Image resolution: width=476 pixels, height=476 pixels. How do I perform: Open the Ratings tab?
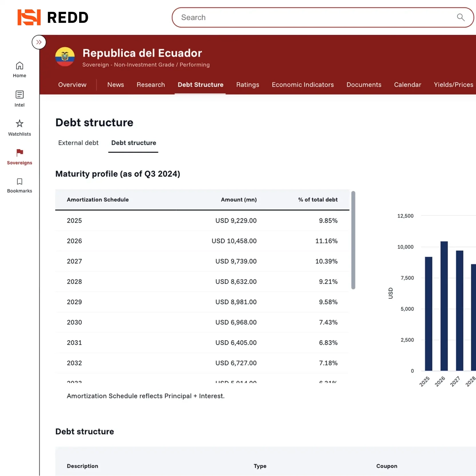247,85
